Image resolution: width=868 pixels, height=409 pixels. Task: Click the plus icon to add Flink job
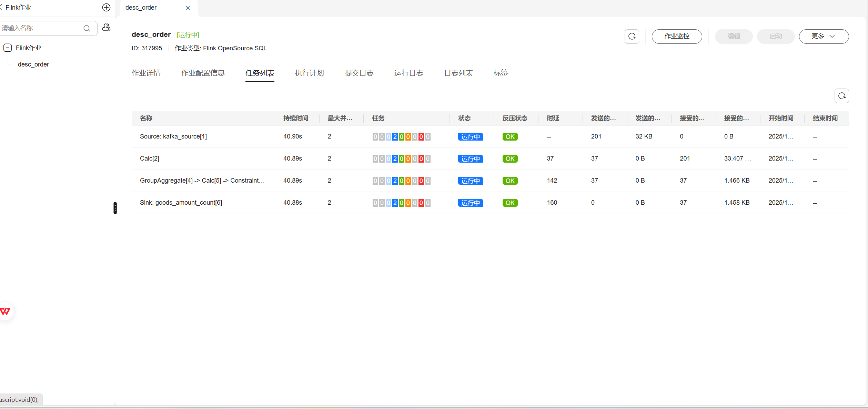pyautogui.click(x=106, y=8)
